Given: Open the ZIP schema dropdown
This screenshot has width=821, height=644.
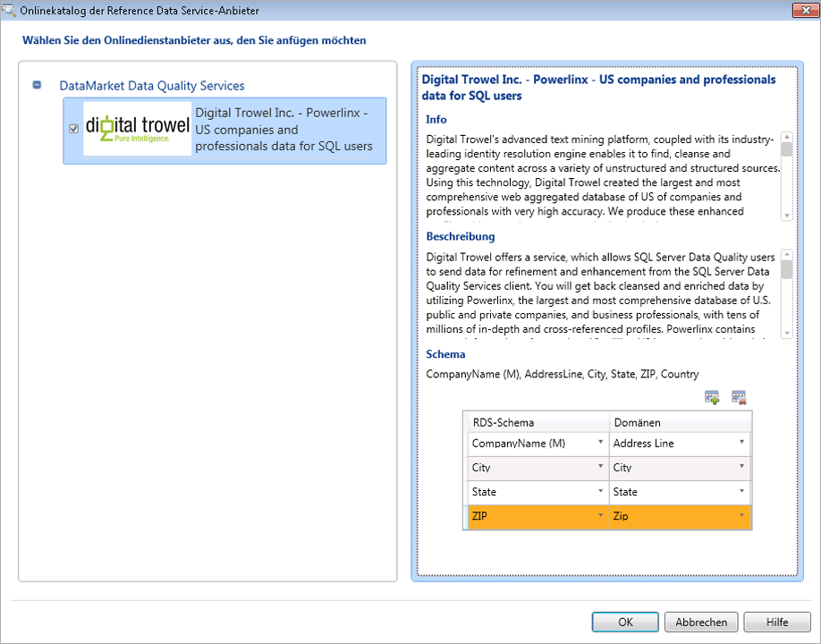Looking at the screenshot, I should (599, 515).
